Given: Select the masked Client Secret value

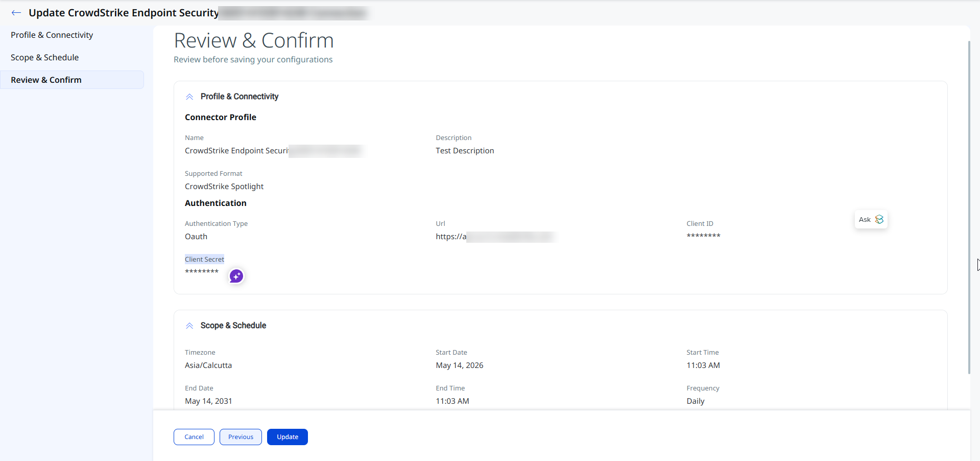Looking at the screenshot, I should (202, 272).
